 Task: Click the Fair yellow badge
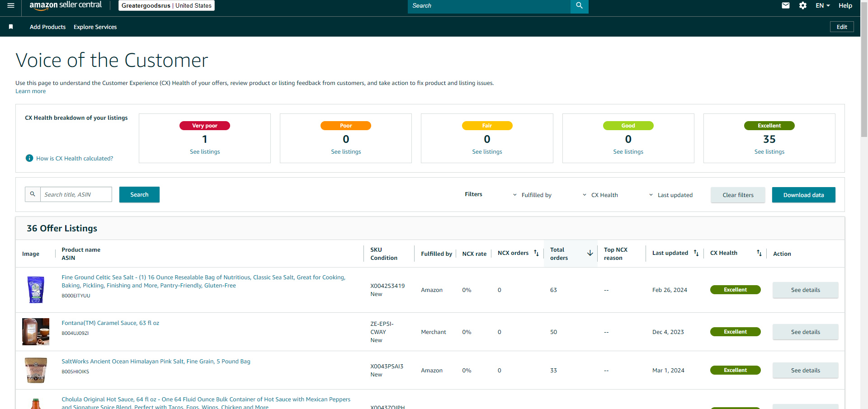tap(487, 126)
